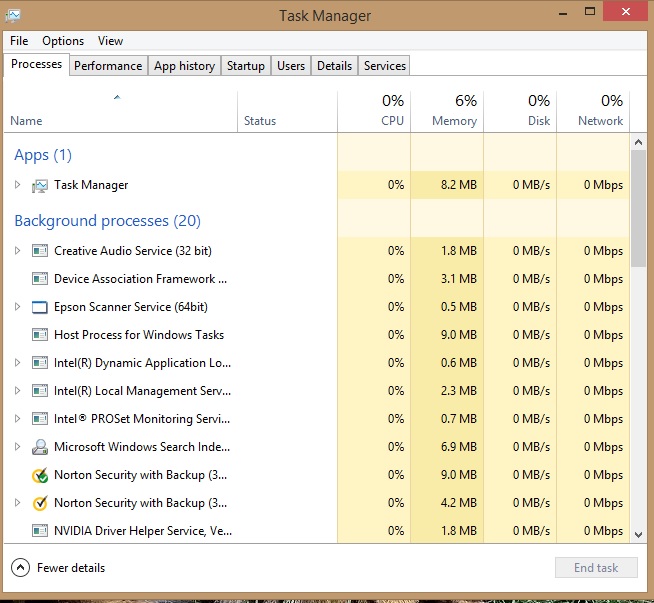Click the 6.9 MB memory value

459,447
